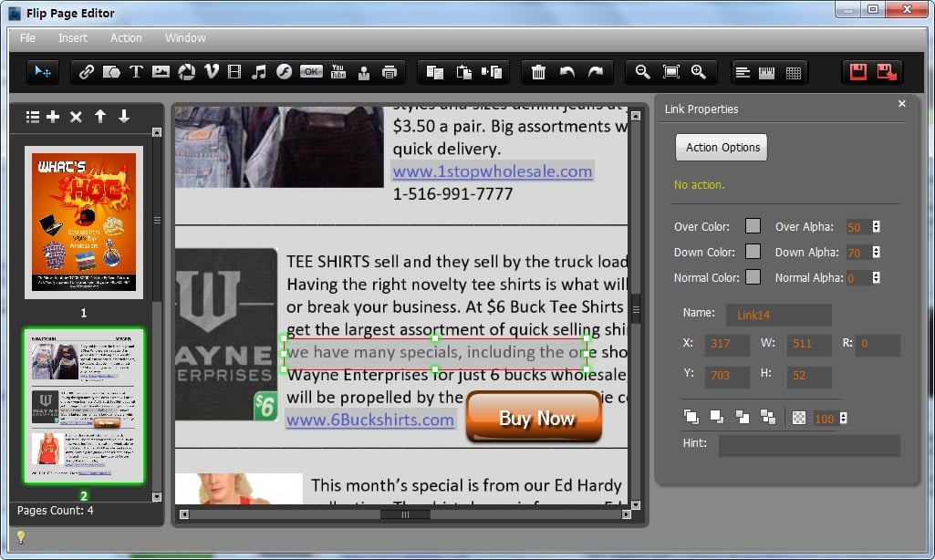This screenshot has height=560, width=935.
Task: Pick the Normal Color swatch
Action: point(753,277)
